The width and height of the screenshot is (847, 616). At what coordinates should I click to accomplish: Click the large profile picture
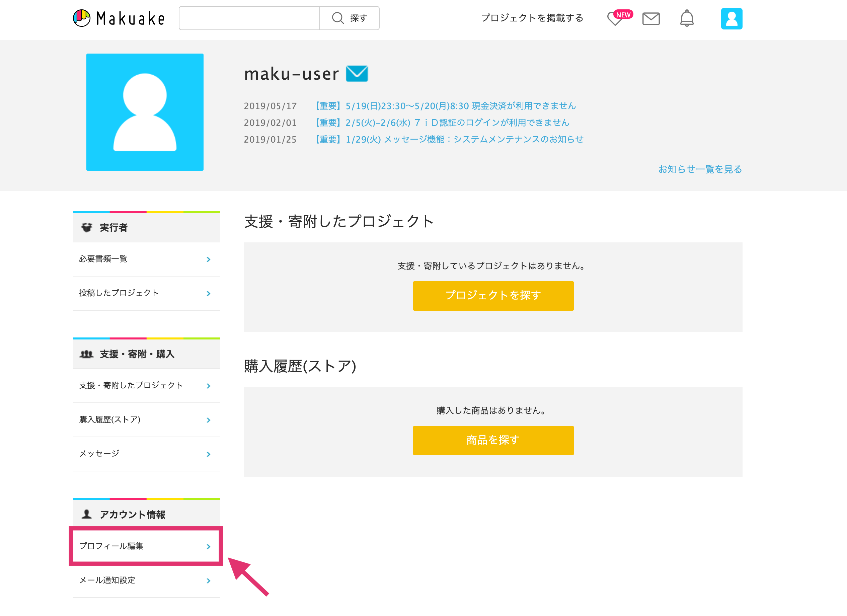click(x=145, y=112)
